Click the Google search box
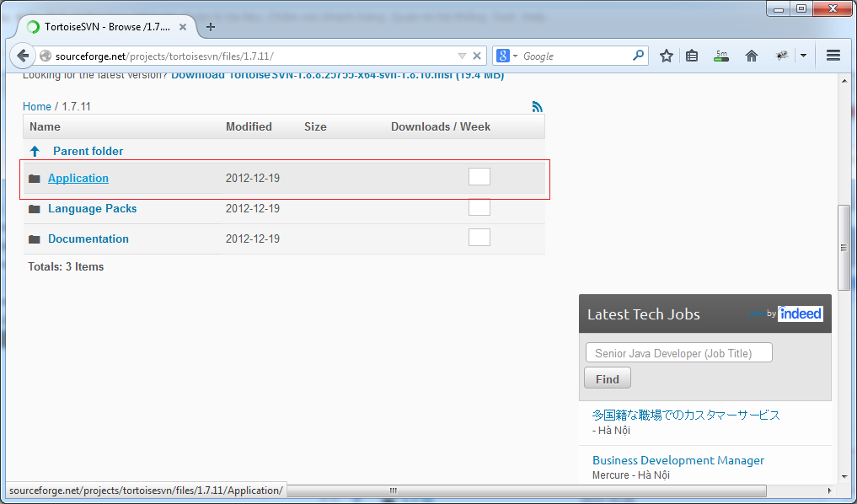 pos(574,56)
